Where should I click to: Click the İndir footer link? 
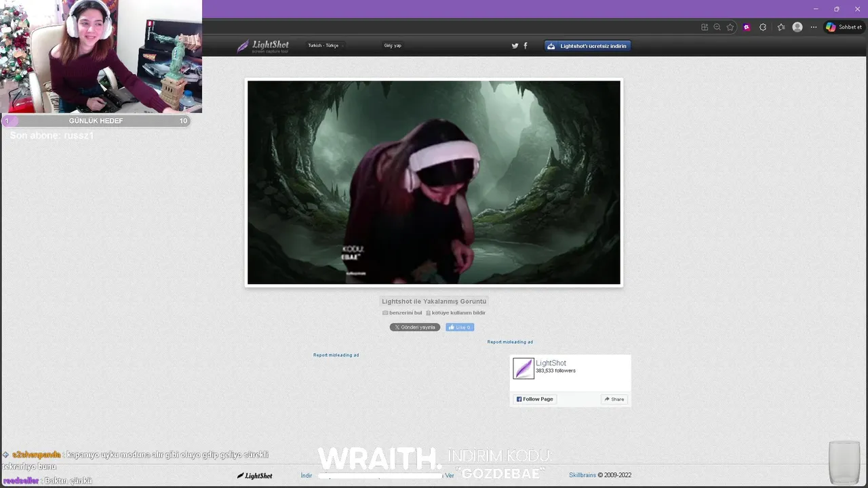[307, 476]
